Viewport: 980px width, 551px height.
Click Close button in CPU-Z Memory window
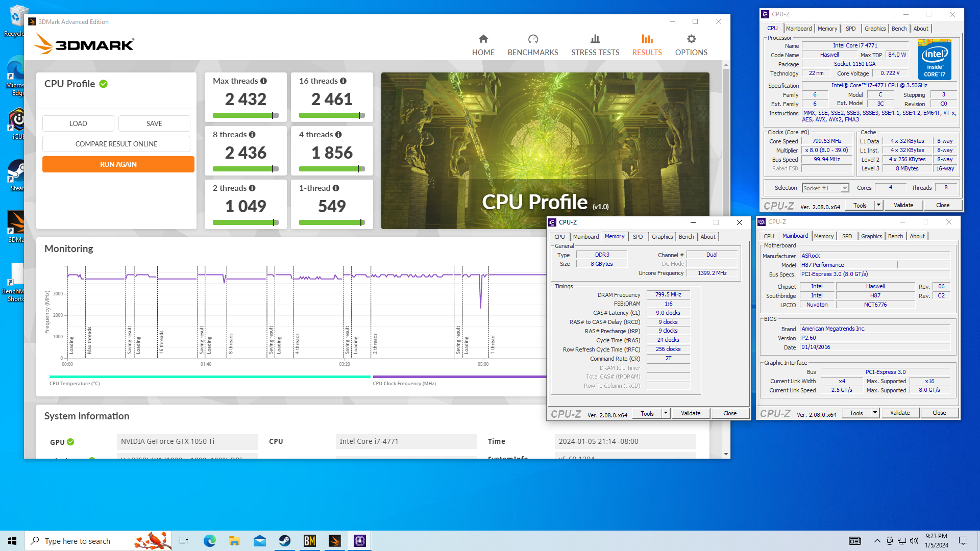click(x=730, y=413)
